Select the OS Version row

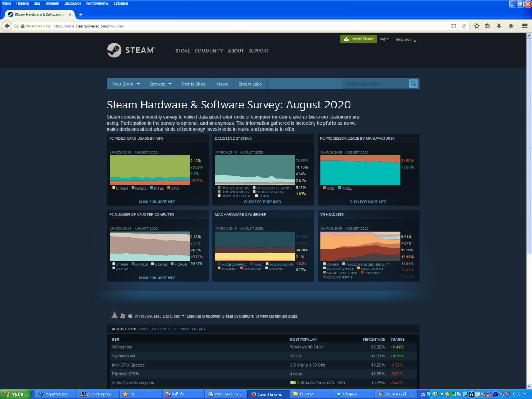[x=263, y=347]
